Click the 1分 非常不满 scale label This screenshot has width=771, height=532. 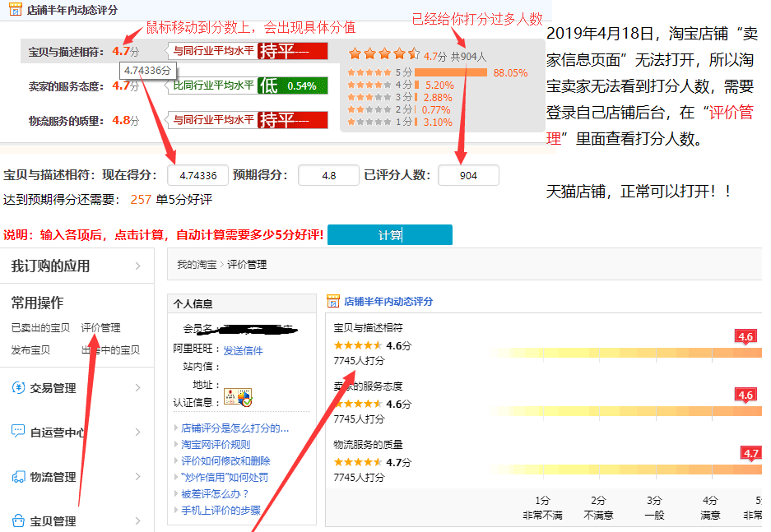[x=542, y=507]
